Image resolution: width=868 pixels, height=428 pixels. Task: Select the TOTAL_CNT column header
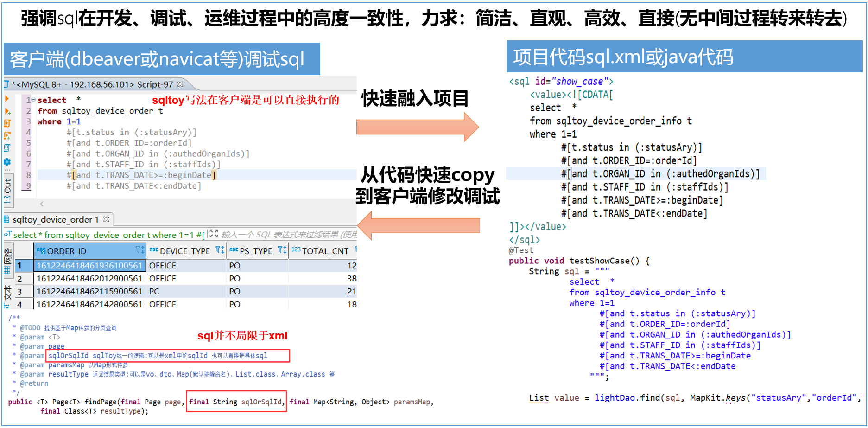pyautogui.click(x=323, y=251)
